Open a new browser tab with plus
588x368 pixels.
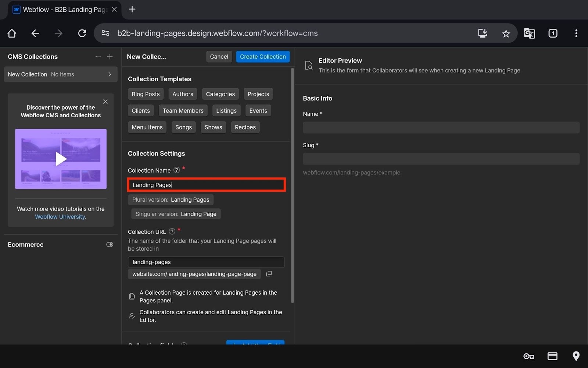click(x=132, y=9)
